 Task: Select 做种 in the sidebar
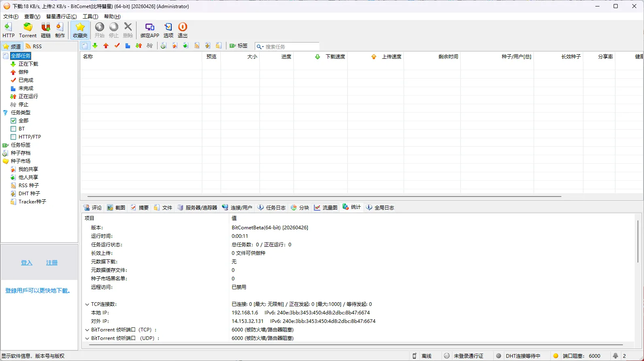point(23,72)
